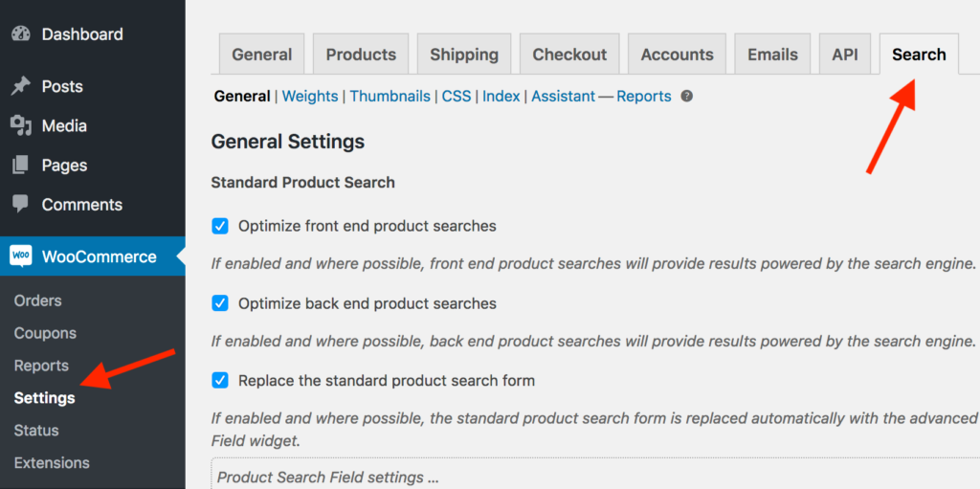
Task: Open the Checkout settings tab
Action: point(569,55)
